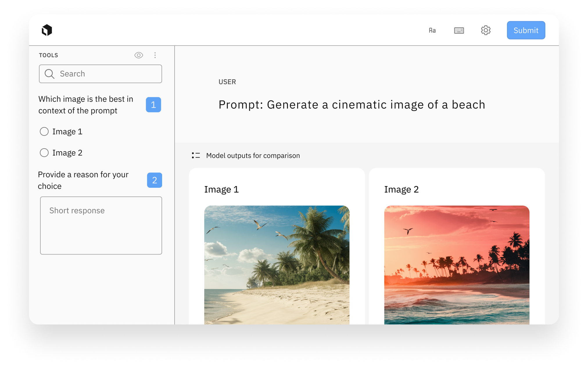Click the blue number 1 badge

pyautogui.click(x=153, y=105)
